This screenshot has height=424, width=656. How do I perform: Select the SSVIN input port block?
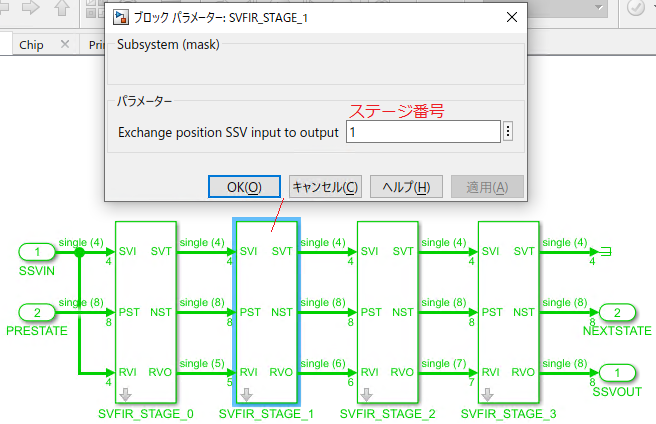37,252
